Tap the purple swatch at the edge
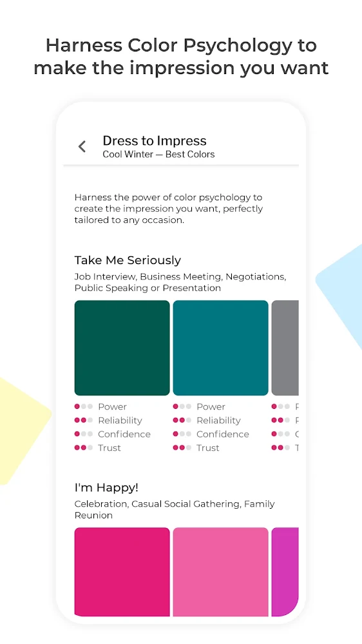This screenshot has width=362, height=644. pos(285,572)
